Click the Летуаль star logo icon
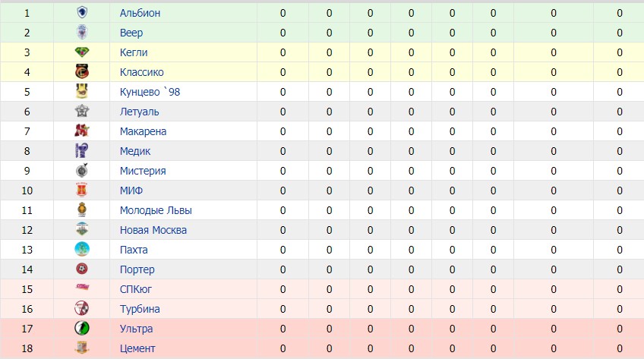644x359 pixels. [x=82, y=111]
